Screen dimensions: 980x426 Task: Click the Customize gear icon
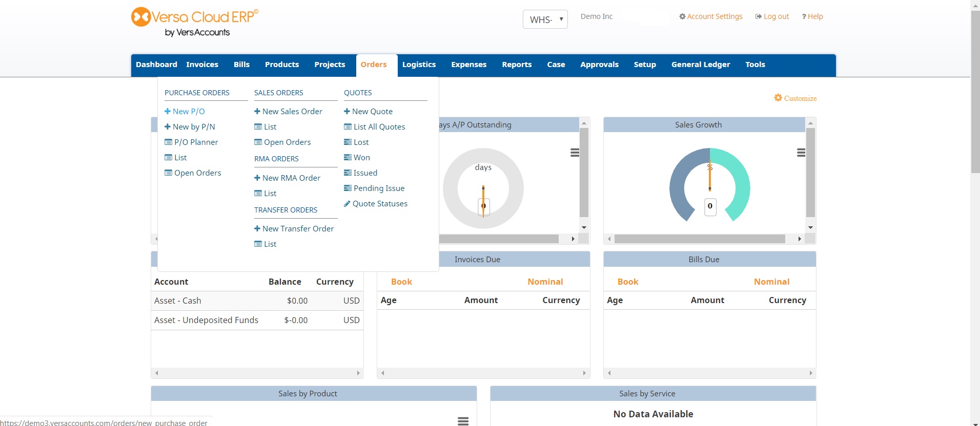click(778, 98)
